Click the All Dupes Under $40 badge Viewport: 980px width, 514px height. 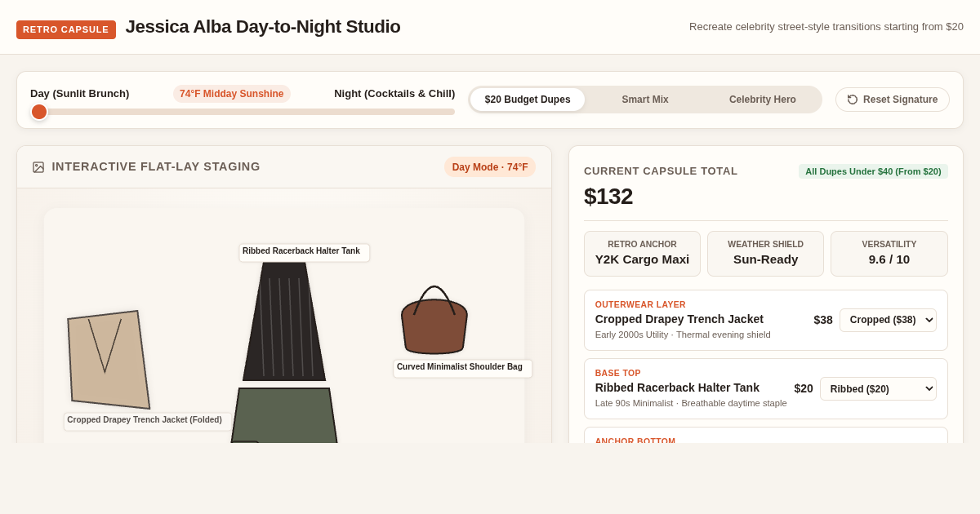[x=873, y=171]
